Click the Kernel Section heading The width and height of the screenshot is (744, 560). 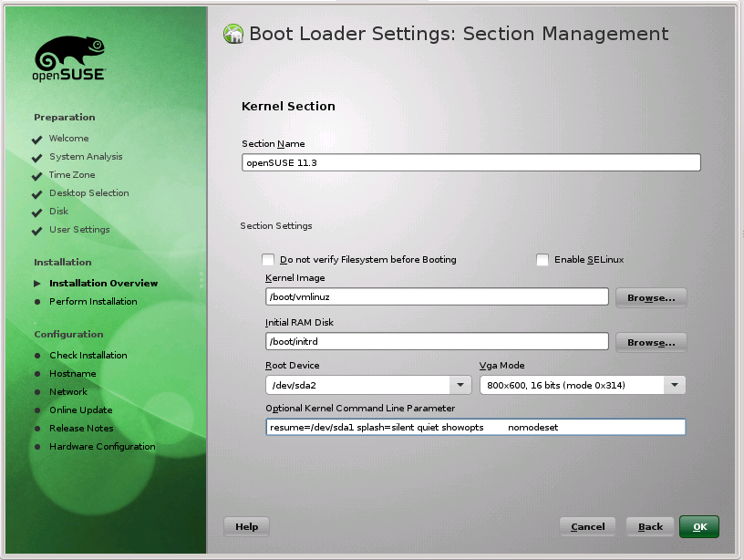coord(288,107)
